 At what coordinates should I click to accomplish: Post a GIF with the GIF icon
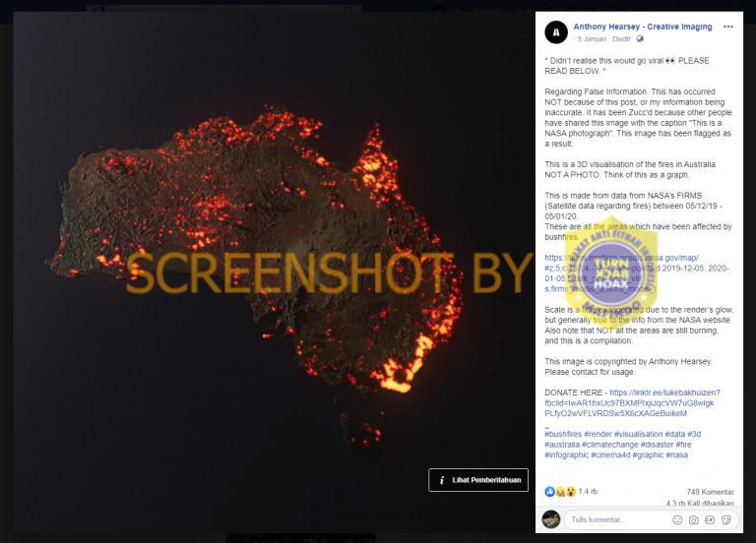710,519
